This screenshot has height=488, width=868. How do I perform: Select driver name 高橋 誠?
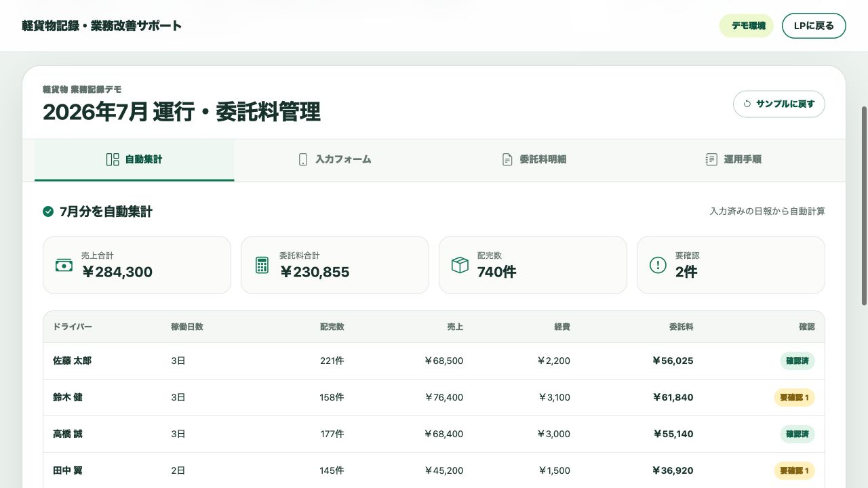tap(68, 434)
